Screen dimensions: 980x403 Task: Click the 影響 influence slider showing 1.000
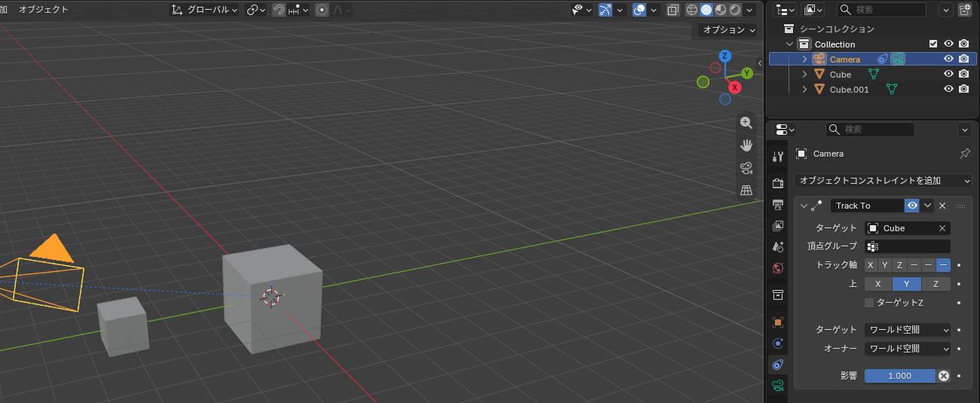(900, 376)
